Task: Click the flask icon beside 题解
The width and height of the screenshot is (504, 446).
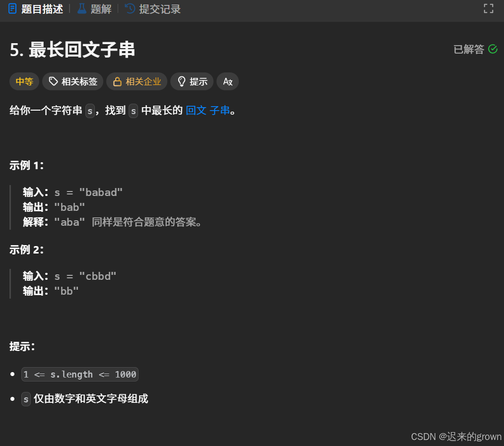Action: click(82, 8)
